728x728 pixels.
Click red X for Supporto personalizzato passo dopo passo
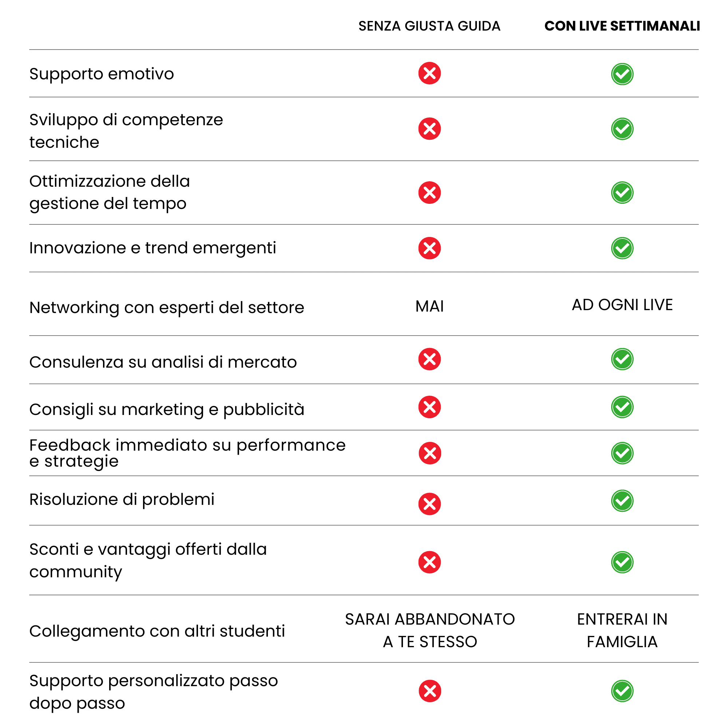tap(430, 691)
